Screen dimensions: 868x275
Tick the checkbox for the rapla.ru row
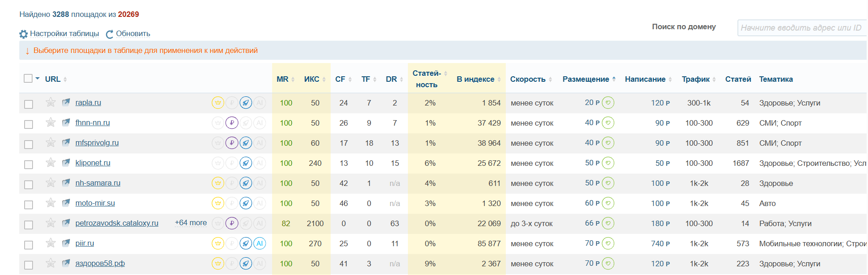28,104
